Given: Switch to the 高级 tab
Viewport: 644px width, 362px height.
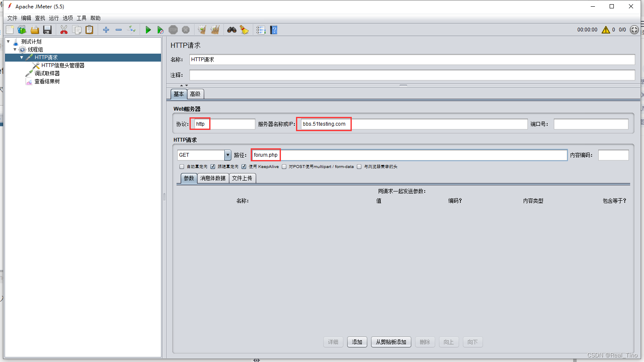Looking at the screenshot, I should [x=195, y=94].
